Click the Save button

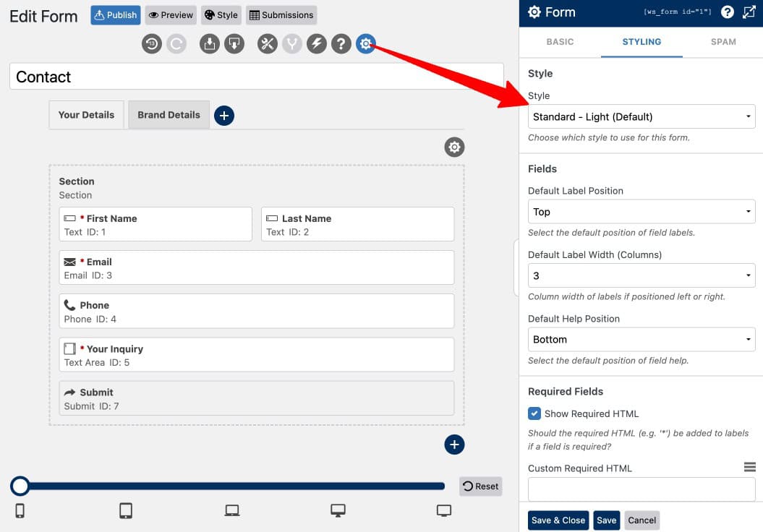coord(606,520)
